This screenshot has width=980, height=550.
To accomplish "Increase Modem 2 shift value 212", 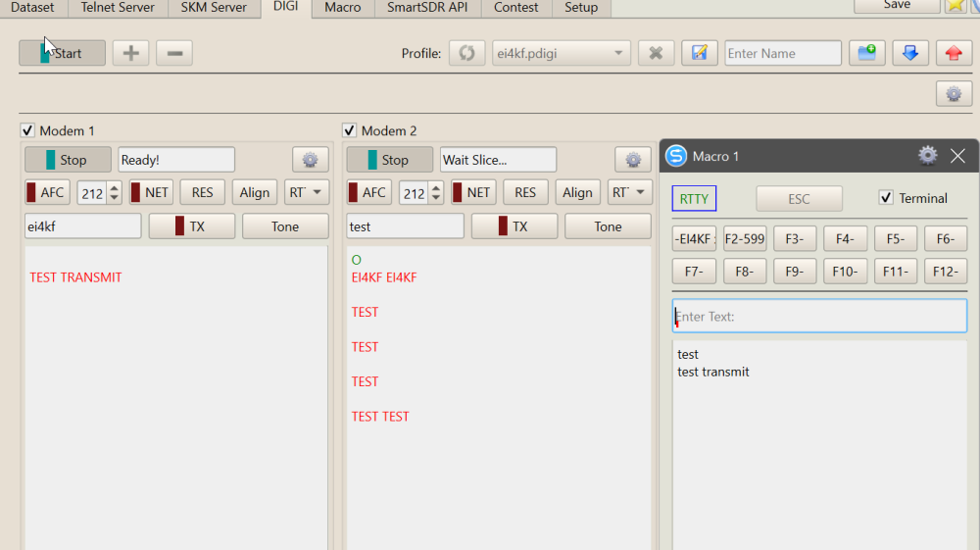I will 436,187.
